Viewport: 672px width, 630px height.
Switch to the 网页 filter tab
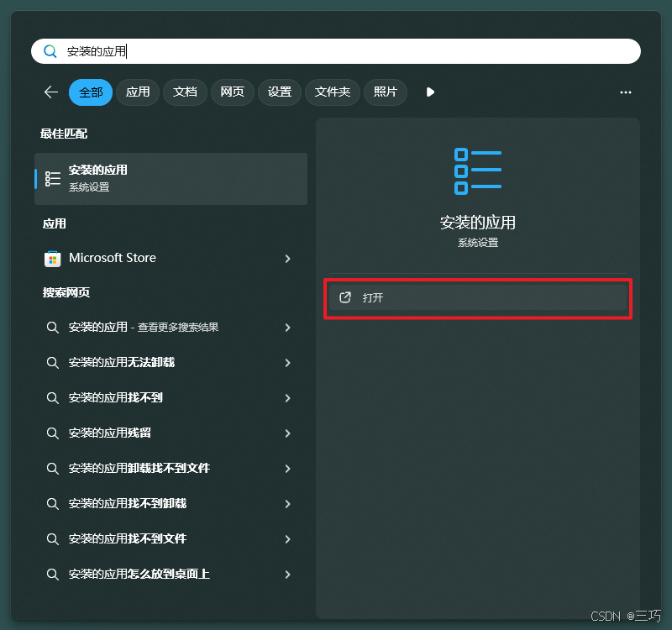[233, 92]
